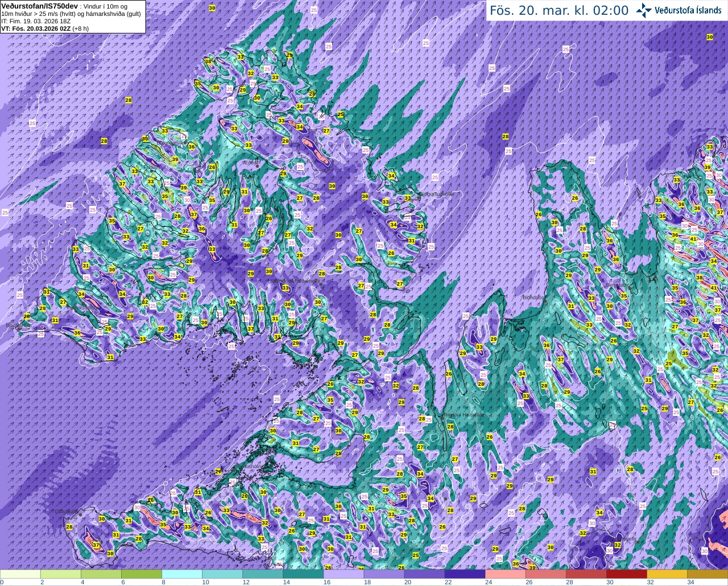Click the Gufuskálar station dot marker

click(x=80, y=514)
